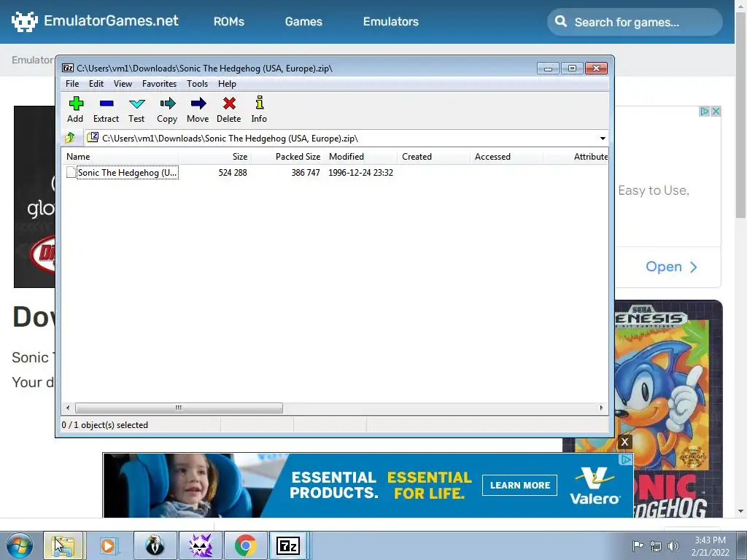Open the eagle icon app in taskbar
Screen dimensions: 747x560
tap(155, 545)
